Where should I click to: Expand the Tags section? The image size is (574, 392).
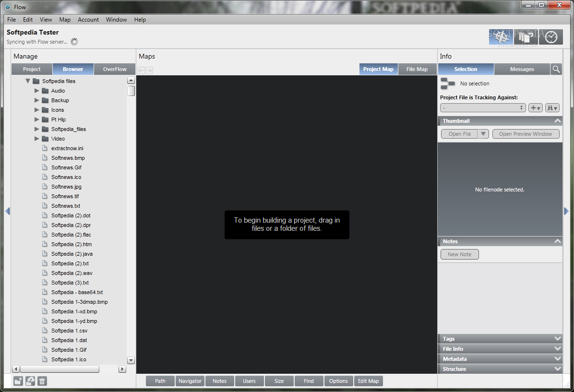click(x=558, y=339)
